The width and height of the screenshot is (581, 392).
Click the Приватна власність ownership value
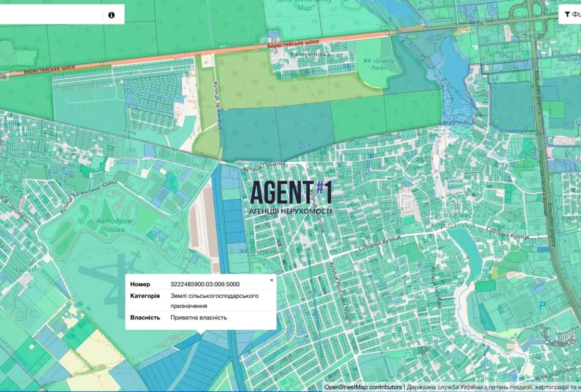point(199,317)
